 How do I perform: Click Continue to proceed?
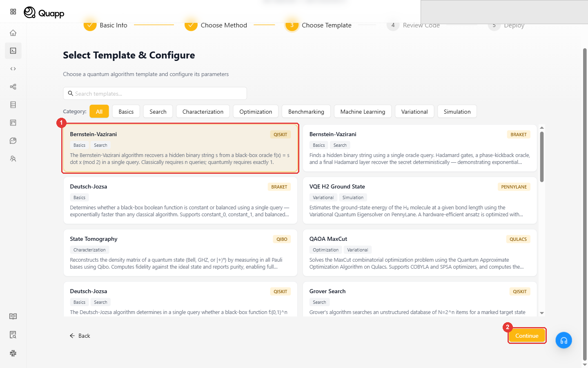click(x=527, y=336)
